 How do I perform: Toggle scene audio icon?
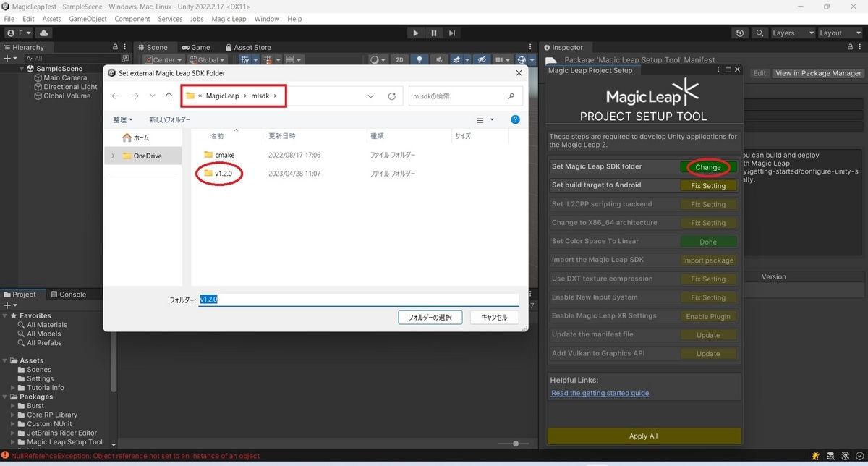click(x=438, y=60)
